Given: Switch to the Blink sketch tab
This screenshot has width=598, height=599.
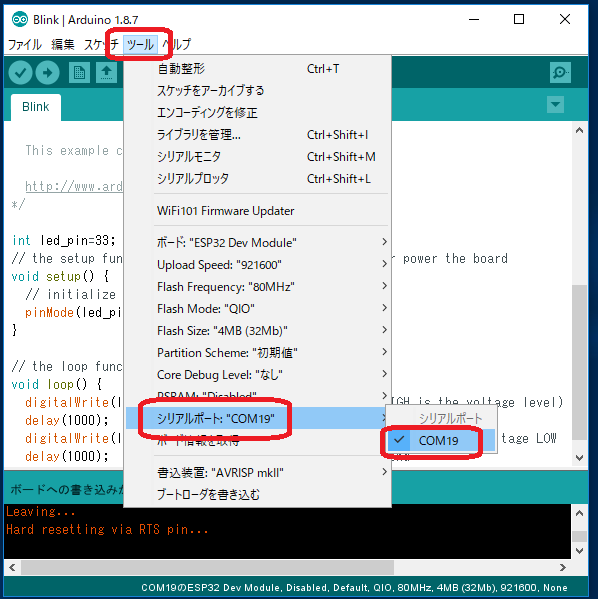Looking at the screenshot, I should coord(36,107).
